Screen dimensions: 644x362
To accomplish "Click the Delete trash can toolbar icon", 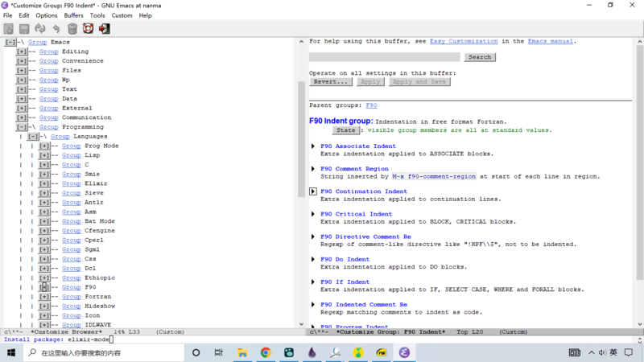I will (72, 29).
